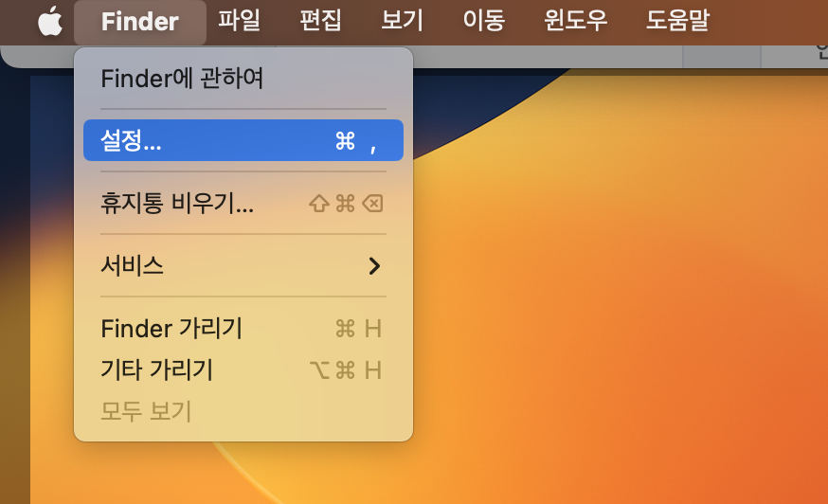The height and width of the screenshot is (504, 828).
Task: Open the 보기 menu
Action: 402,21
